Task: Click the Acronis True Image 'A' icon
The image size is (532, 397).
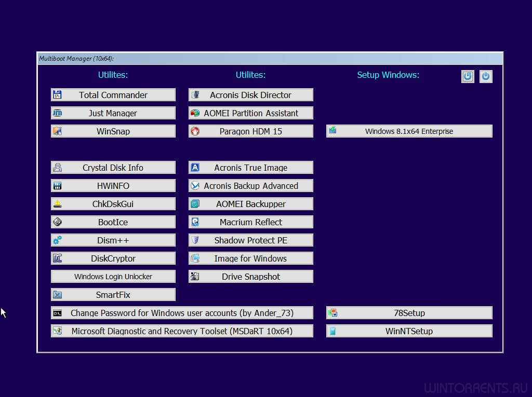Action: click(x=195, y=168)
